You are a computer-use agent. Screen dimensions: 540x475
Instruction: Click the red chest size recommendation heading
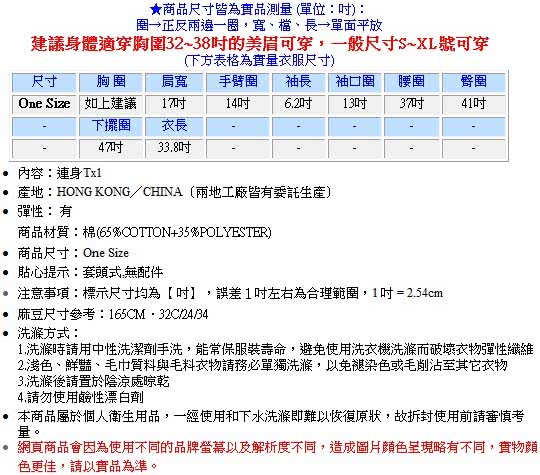coord(260,44)
